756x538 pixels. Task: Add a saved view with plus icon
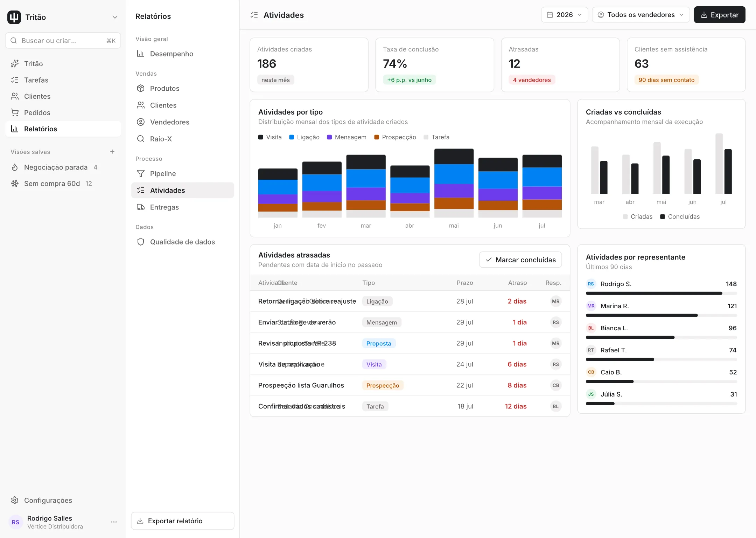[112, 152]
